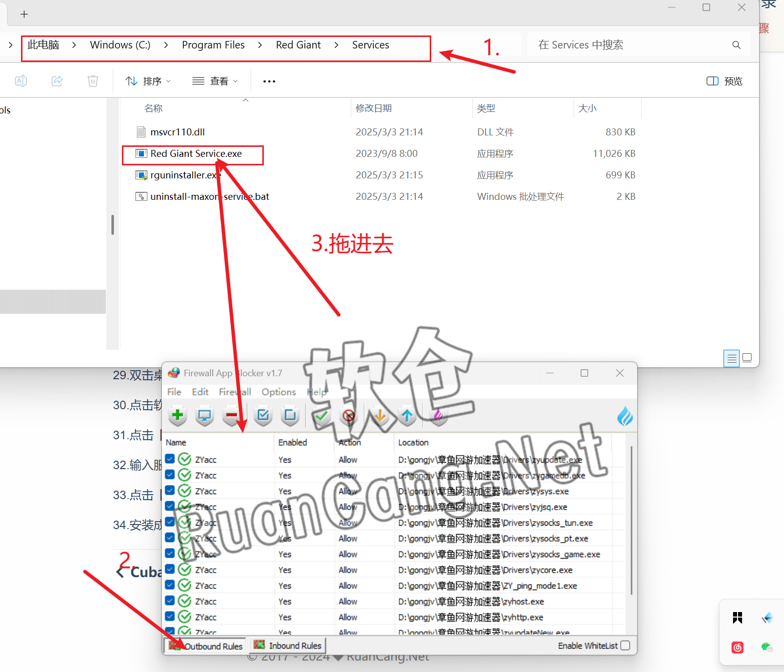Click the red prohibited Disable toolbar icon
The height and width of the screenshot is (672, 784).
(x=349, y=415)
